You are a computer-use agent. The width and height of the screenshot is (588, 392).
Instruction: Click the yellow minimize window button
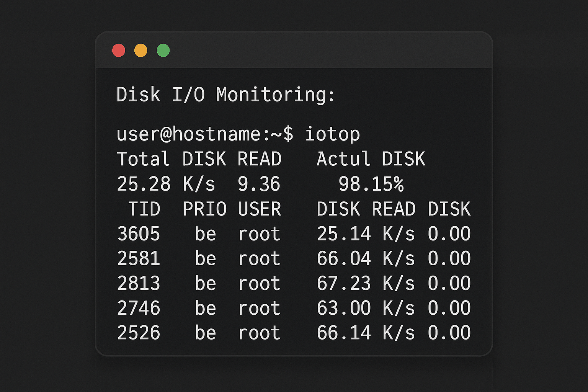[x=141, y=51]
